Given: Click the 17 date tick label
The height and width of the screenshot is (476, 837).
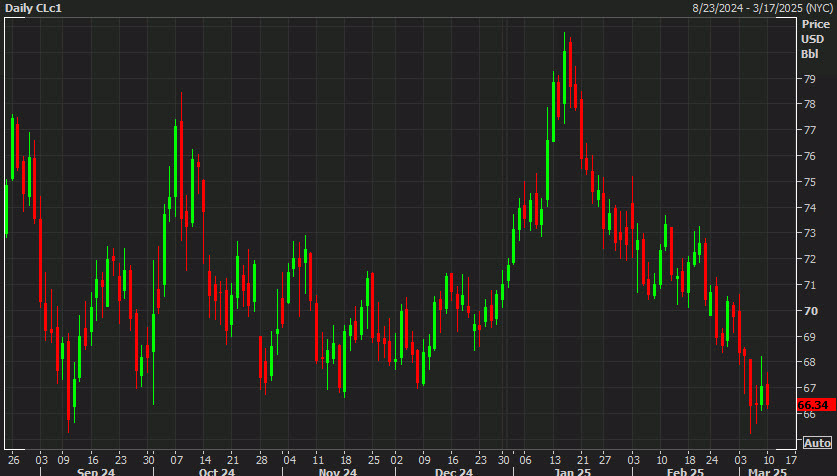Looking at the screenshot, I should point(791,459).
